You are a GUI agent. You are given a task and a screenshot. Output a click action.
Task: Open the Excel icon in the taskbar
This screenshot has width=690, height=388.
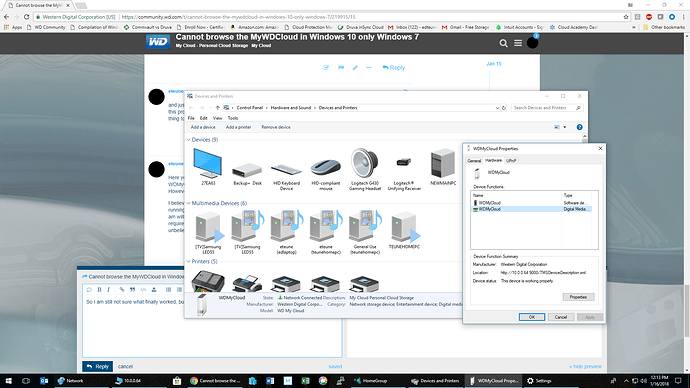point(305,381)
